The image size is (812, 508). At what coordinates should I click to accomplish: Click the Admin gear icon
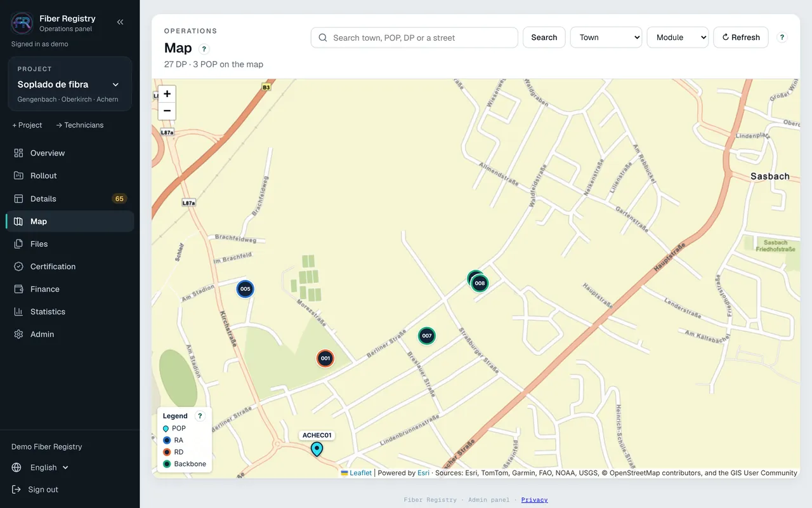click(18, 334)
